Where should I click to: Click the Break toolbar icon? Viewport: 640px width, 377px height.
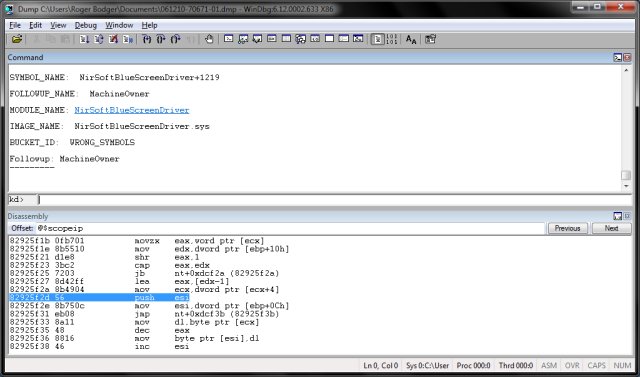click(128, 39)
